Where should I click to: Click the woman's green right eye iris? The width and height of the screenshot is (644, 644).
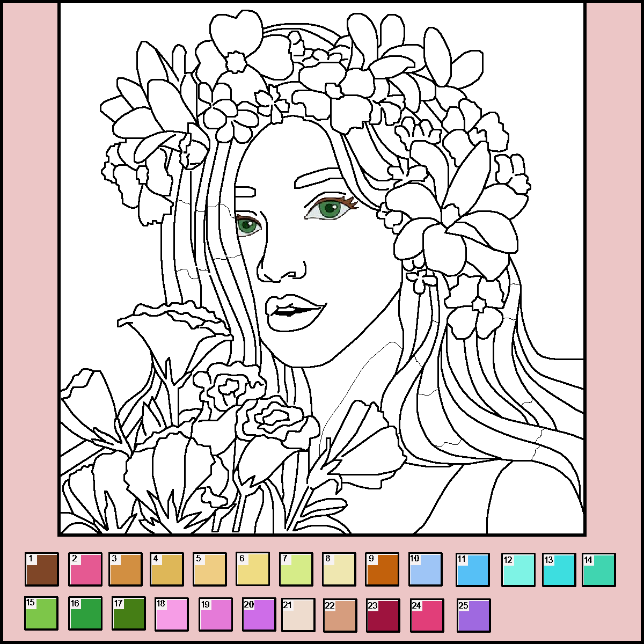[x=329, y=209]
